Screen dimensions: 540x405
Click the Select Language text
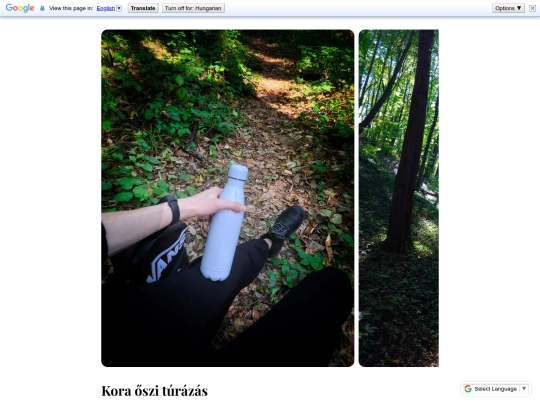[x=496, y=389]
